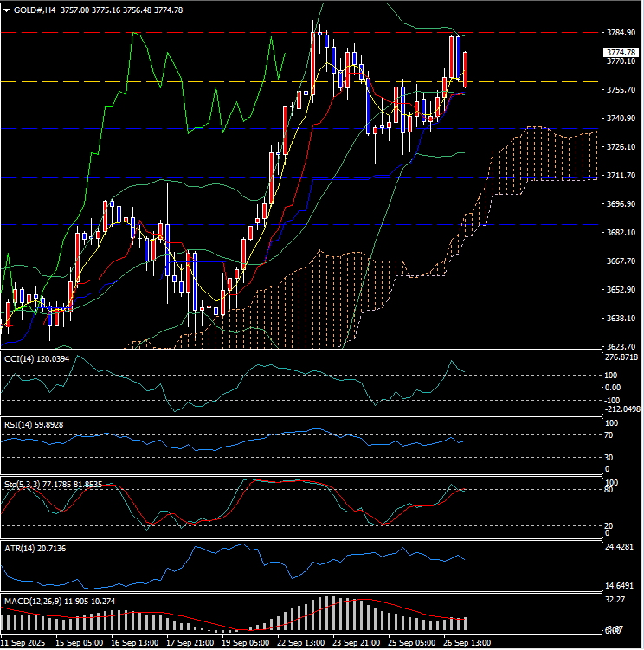Click the 3623.70 price scale label

(621, 346)
